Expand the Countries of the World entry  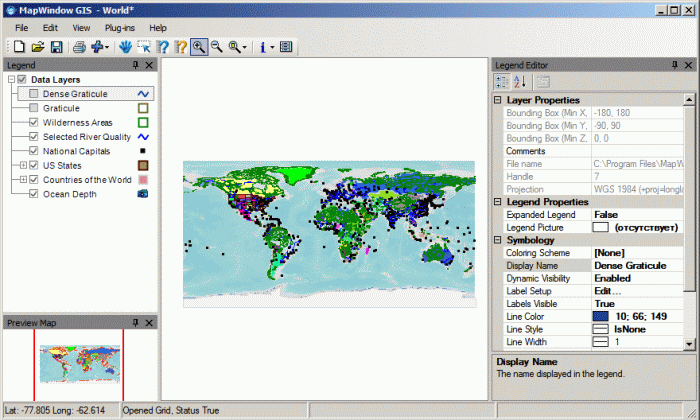(x=23, y=179)
